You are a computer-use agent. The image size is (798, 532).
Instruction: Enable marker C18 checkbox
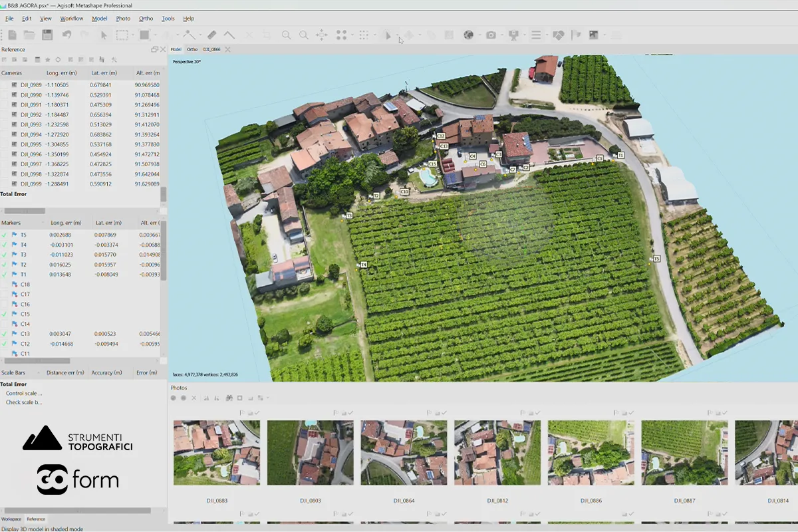5,284
